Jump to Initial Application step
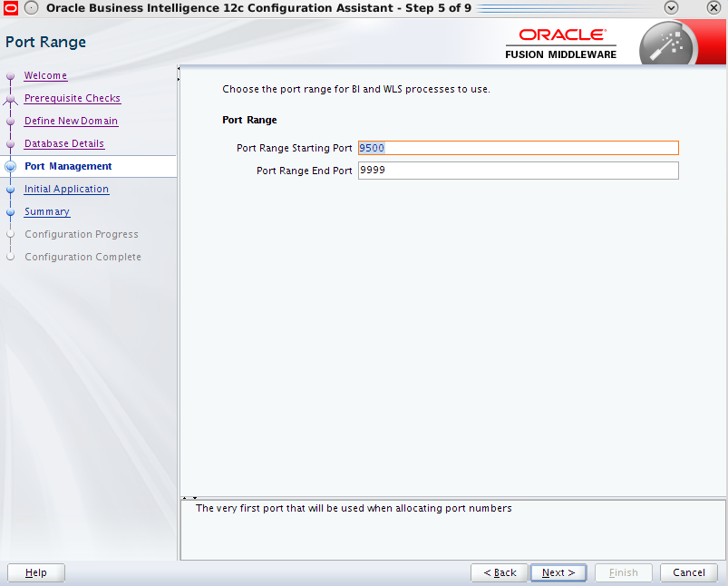 (x=66, y=190)
